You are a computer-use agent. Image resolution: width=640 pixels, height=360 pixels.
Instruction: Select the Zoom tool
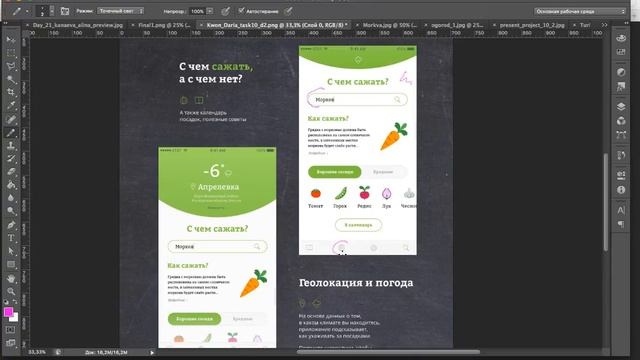(11, 291)
